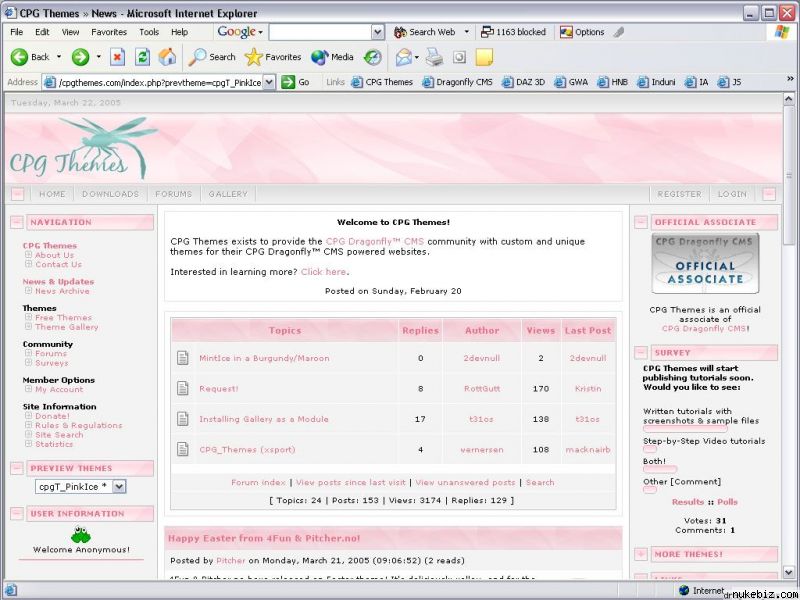The width and height of the screenshot is (800, 600).
Task: Open the File menu
Action: [x=17, y=32]
